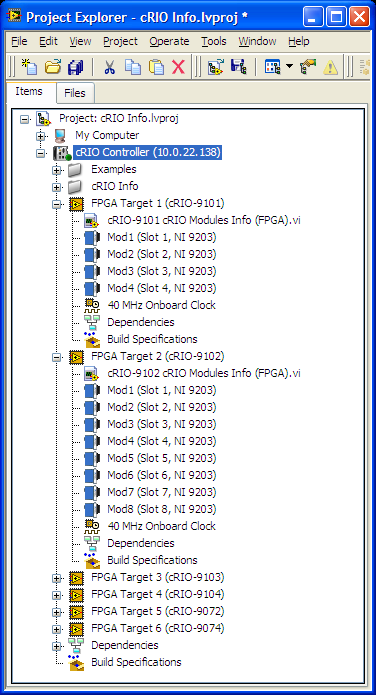Click the Save All floppy disks icon
Image resolution: width=376 pixels, height=695 pixels.
[76, 67]
